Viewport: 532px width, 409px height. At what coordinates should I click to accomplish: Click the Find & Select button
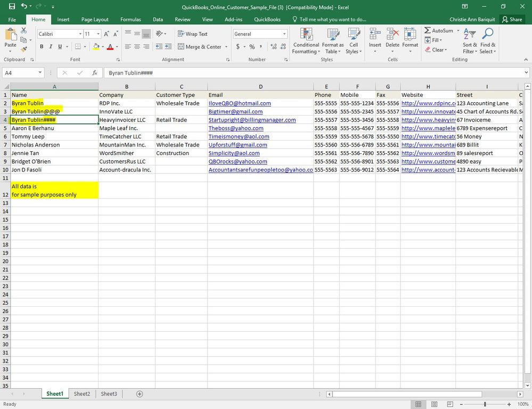488,41
